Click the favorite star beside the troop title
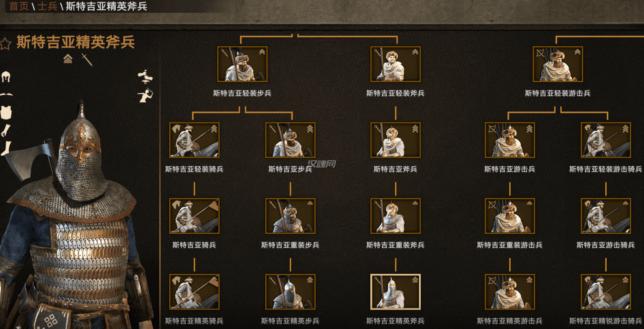This screenshot has height=329, width=644. (x=5, y=44)
